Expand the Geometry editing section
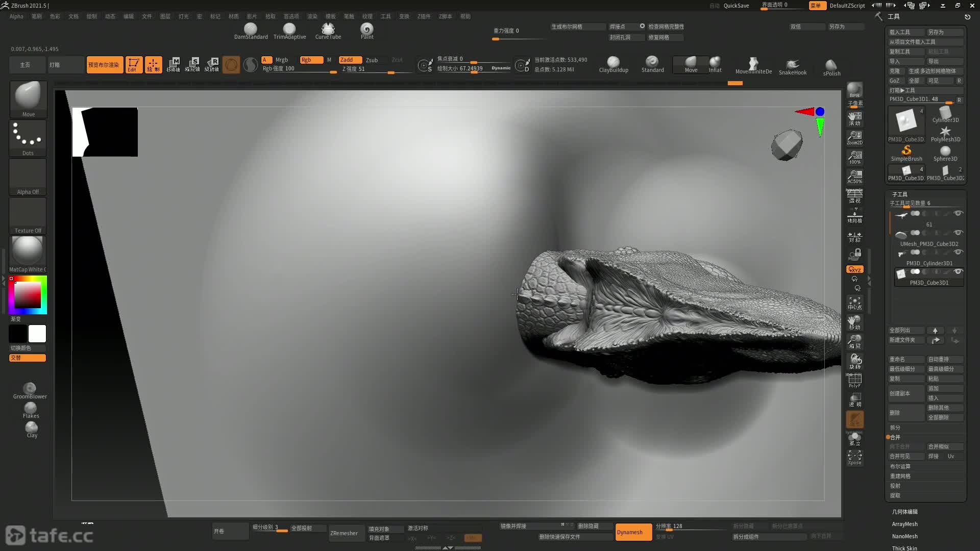Image resolution: width=980 pixels, height=551 pixels. pos(904,512)
